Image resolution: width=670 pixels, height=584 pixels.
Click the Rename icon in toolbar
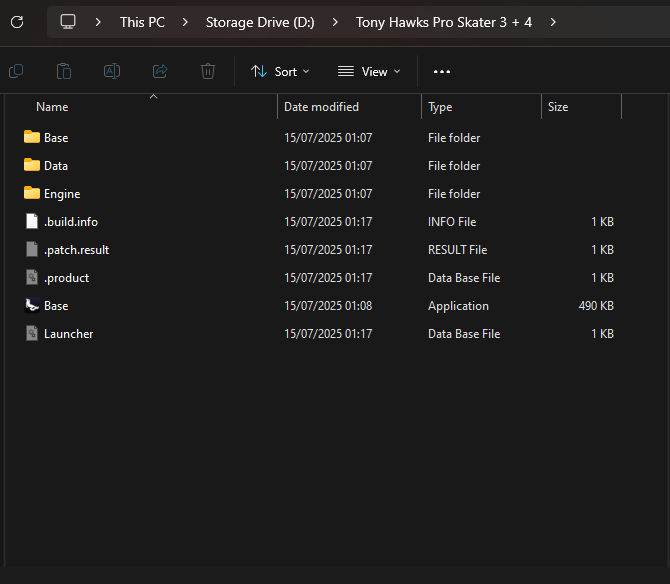coord(112,71)
